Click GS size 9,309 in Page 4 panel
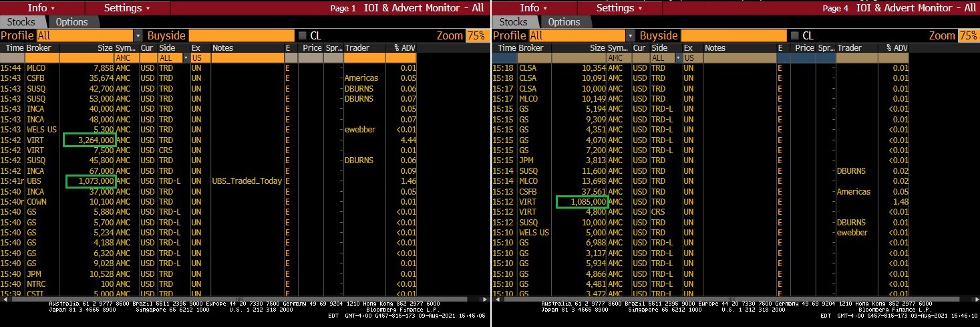 [x=594, y=120]
